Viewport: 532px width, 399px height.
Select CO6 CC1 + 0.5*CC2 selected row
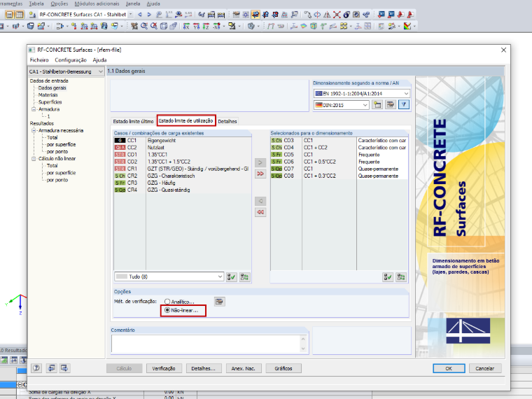tap(339, 162)
